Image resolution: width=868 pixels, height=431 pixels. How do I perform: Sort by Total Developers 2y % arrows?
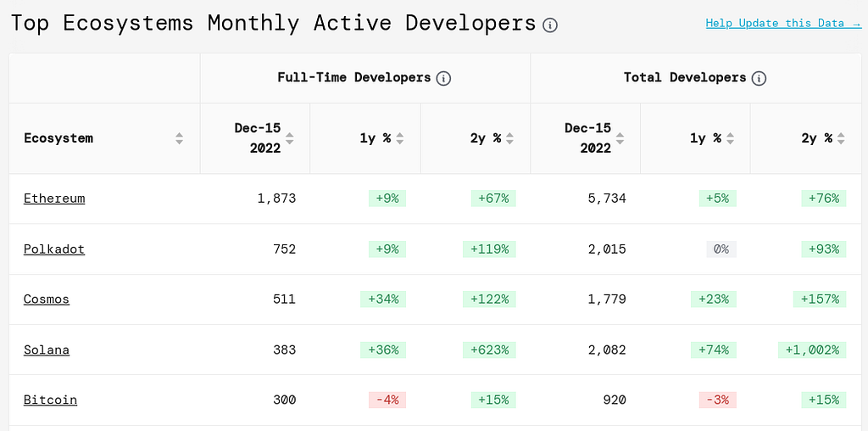pos(841,138)
